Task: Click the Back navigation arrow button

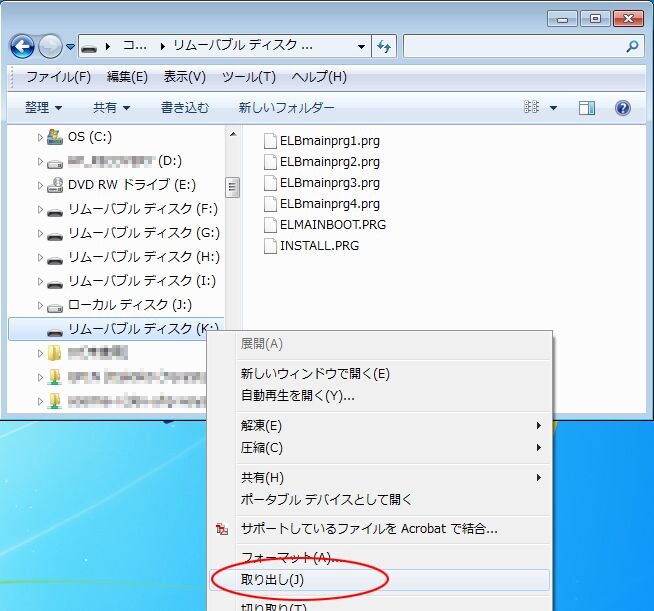Action: point(22,46)
